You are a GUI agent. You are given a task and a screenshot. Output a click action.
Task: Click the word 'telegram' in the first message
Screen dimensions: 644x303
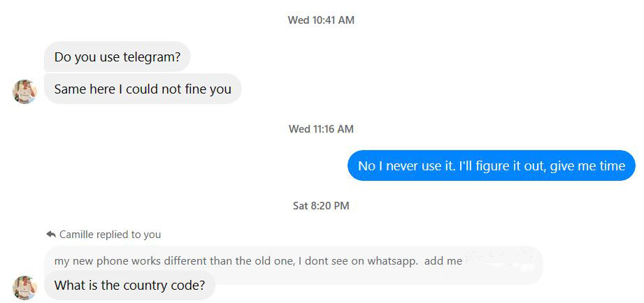152,57
